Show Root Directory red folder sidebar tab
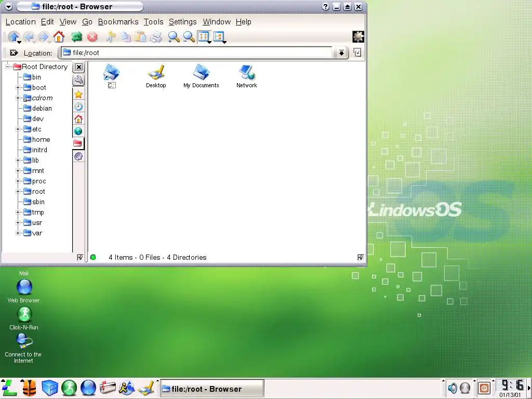 tap(78, 143)
